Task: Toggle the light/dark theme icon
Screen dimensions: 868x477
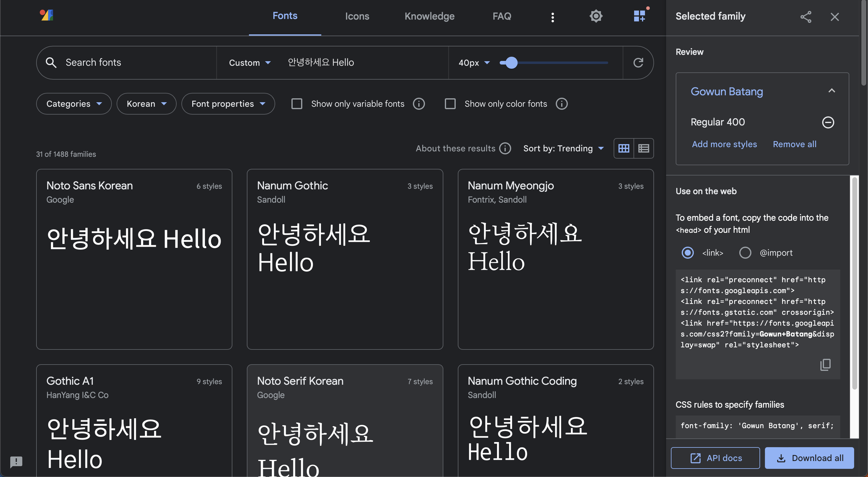Action: [596, 16]
